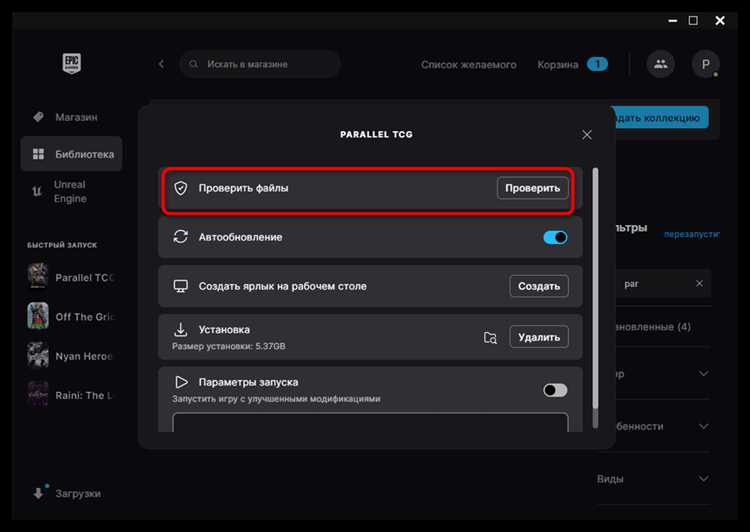The height and width of the screenshot is (532, 750).
Task: Open the profile avatar P
Action: (x=706, y=64)
